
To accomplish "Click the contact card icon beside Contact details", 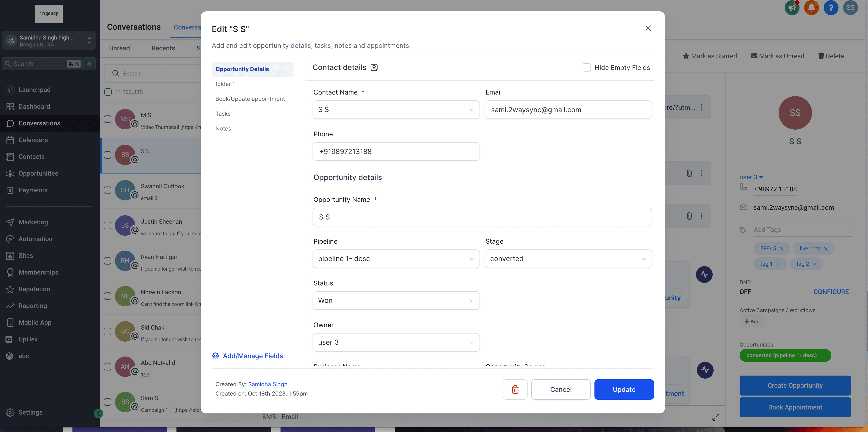I will point(374,67).
